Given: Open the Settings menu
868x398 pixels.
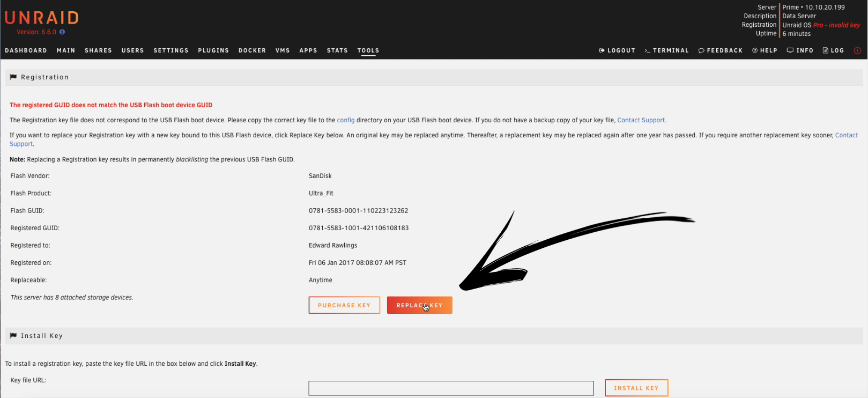Looking at the screenshot, I should click(x=171, y=50).
